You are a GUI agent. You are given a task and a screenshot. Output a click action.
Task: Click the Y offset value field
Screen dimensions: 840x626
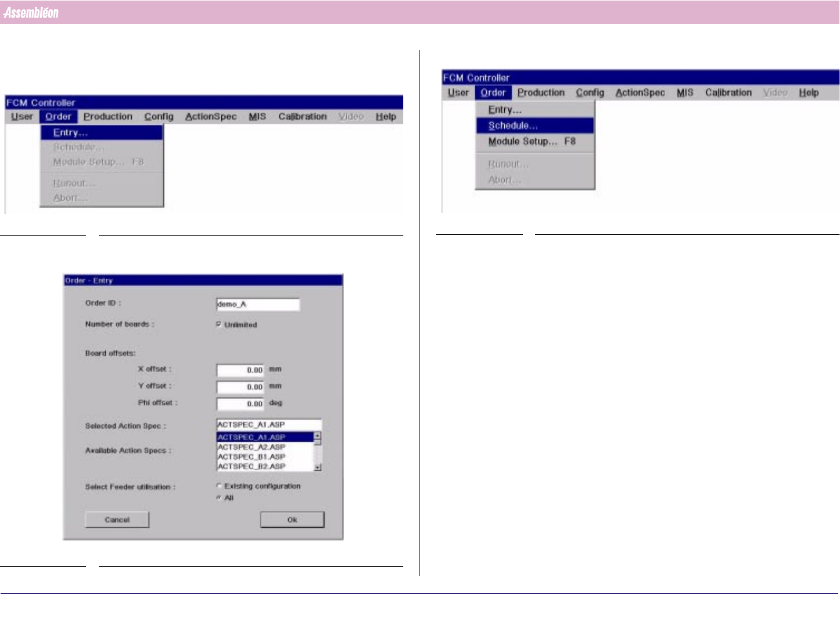point(240,387)
